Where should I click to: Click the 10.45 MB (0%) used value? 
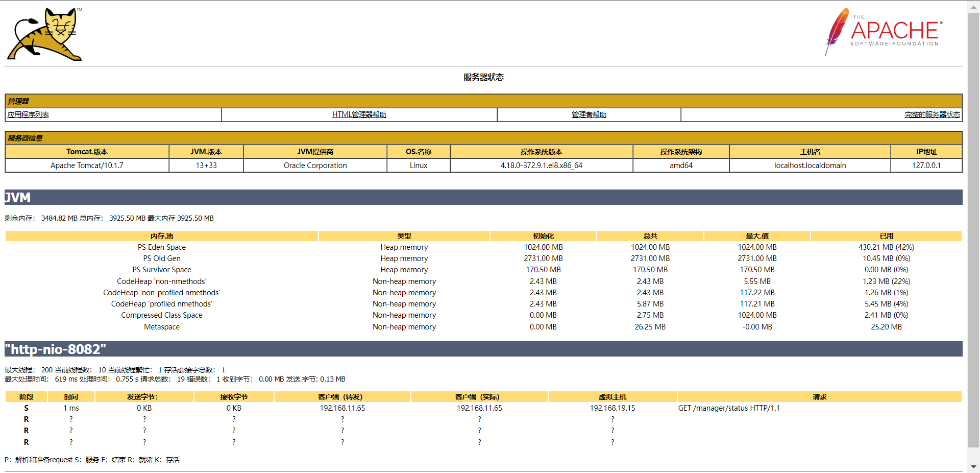pos(887,258)
